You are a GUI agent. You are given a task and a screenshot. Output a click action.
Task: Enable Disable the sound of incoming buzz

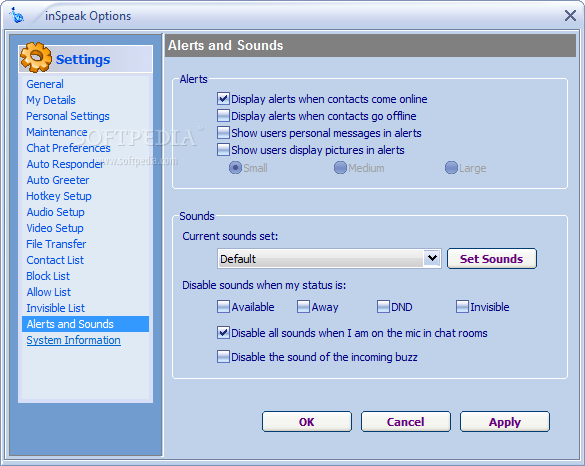[223, 357]
